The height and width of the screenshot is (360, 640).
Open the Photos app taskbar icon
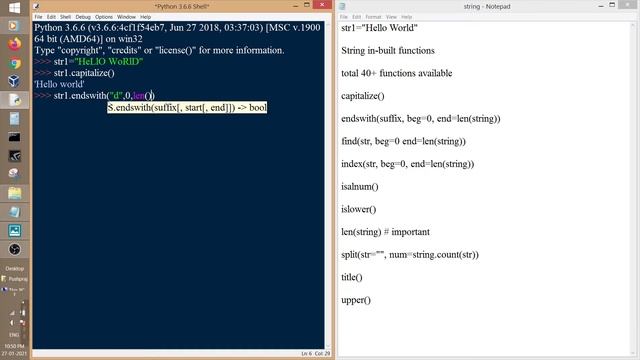(x=14, y=231)
